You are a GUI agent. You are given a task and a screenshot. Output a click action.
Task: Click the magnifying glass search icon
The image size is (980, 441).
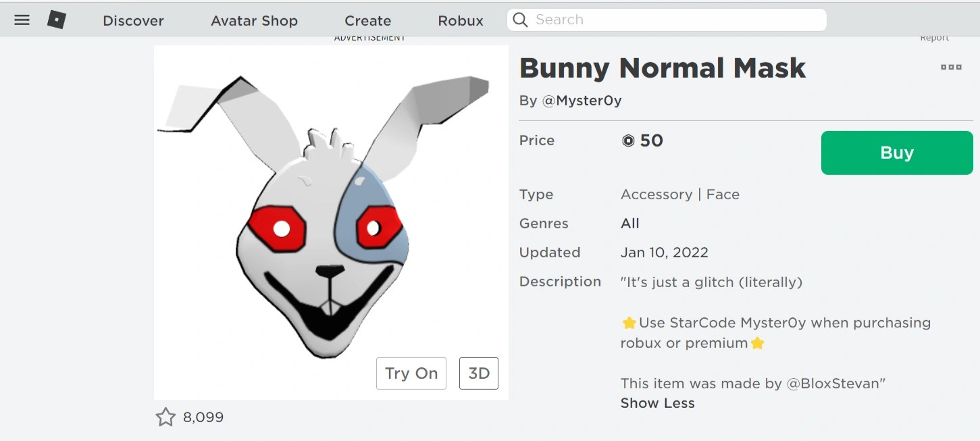click(520, 20)
